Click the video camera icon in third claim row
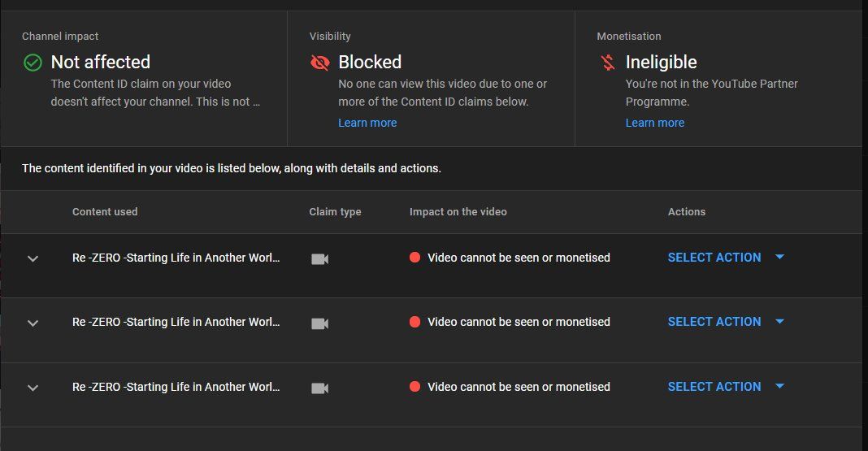The image size is (868, 451). pyautogui.click(x=320, y=388)
